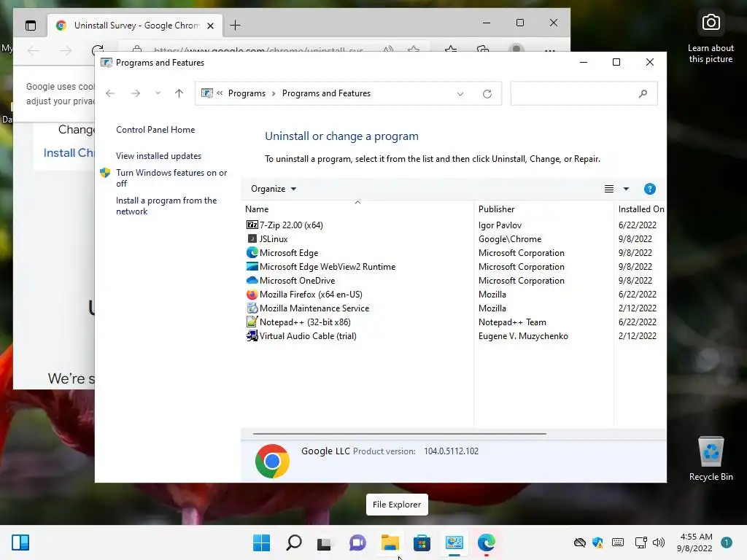Open the help button in Programs and Features
Viewport: 747px width, 560px height.
tap(649, 189)
